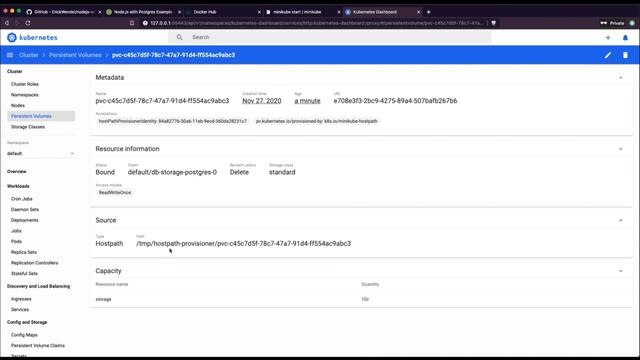
Task: Switch to Node.js with Postgres tab
Action: pyautogui.click(x=143, y=12)
